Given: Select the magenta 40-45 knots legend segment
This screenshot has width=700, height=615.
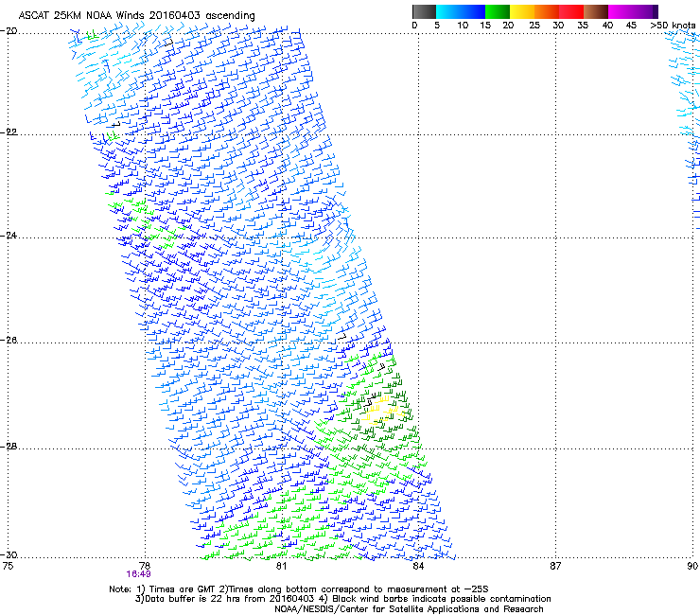Looking at the screenshot, I should point(621,11).
